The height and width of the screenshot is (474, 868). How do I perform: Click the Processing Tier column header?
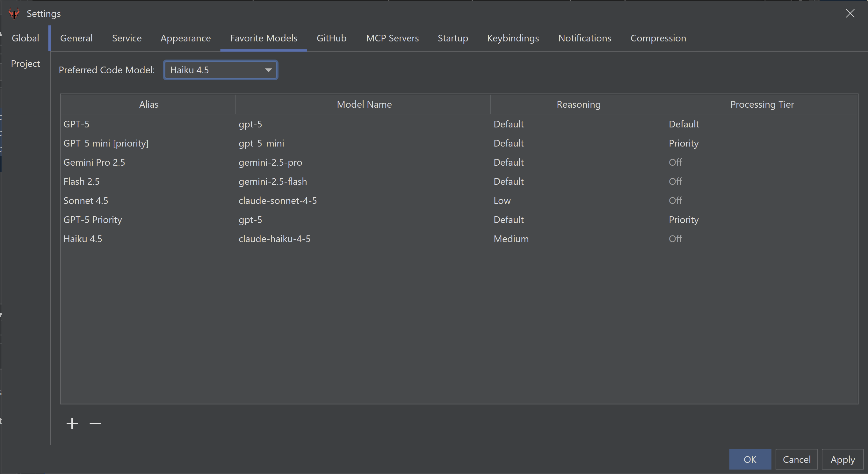click(x=762, y=105)
